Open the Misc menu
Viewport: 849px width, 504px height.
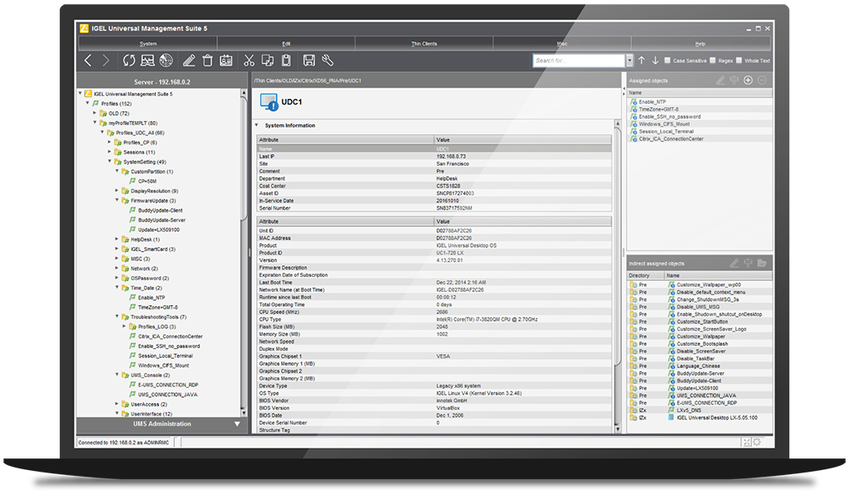click(562, 43)
